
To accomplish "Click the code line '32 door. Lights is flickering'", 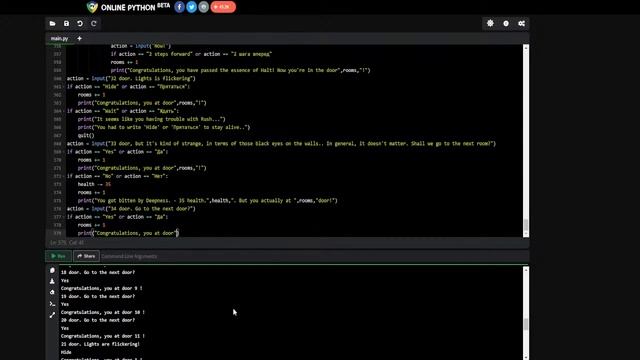I will click(131, 78).
